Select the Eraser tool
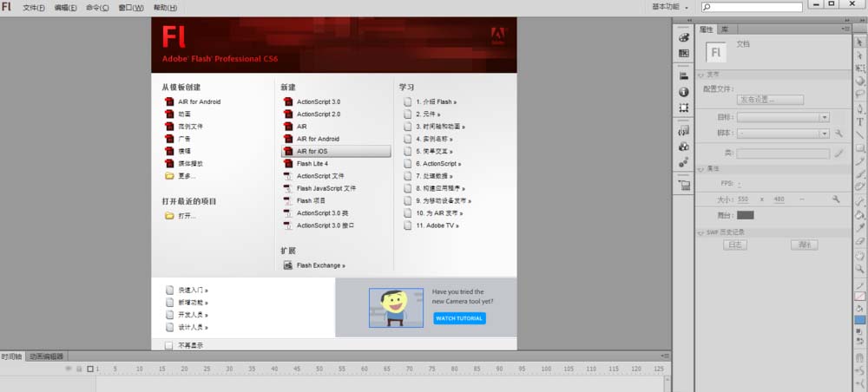The height and width of the screenshot is (392, 868). click(859, 241)
